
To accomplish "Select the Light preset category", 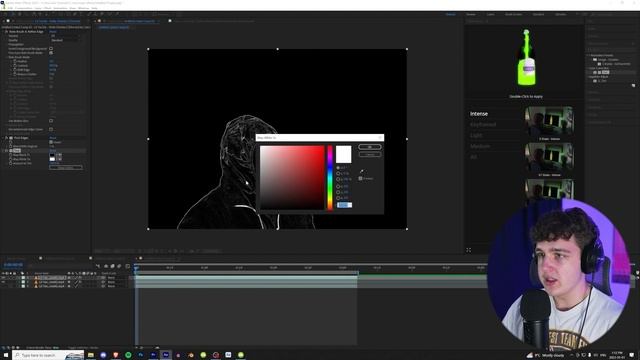I will click(476, 135).
